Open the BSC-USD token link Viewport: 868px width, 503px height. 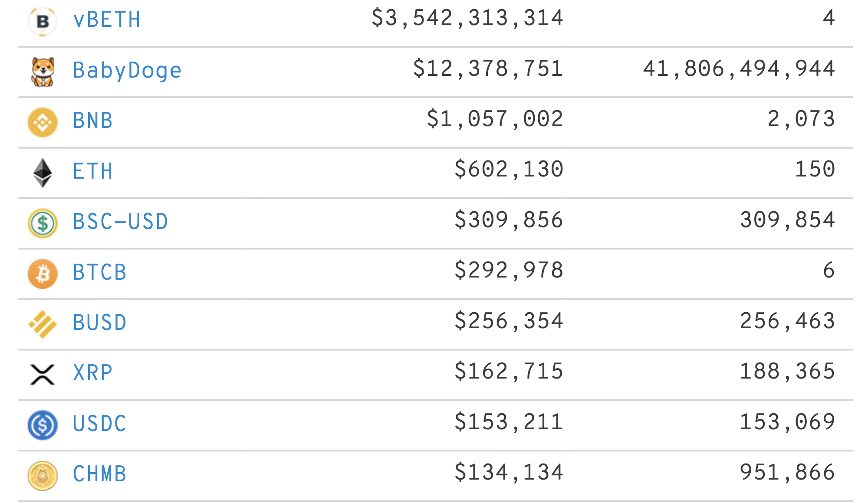coord(120,222)
